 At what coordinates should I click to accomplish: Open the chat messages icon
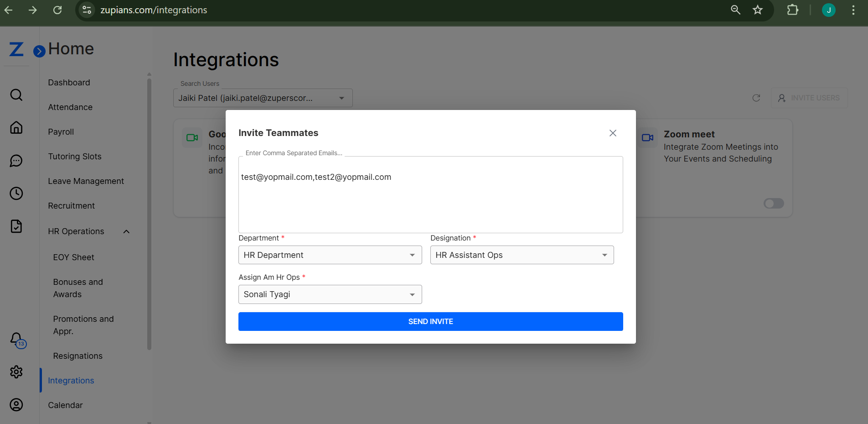pyautogui.click(x=16, y=160)
